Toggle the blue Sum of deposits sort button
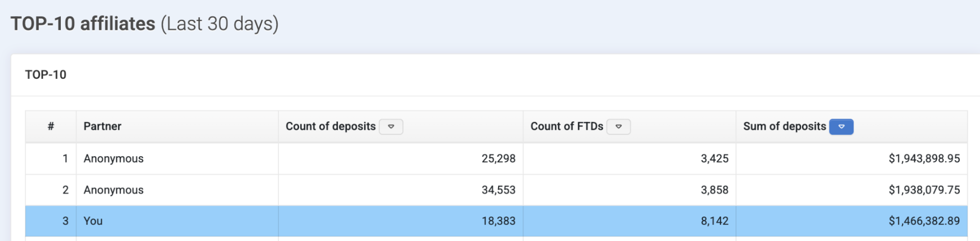 [x=841, y=127]
